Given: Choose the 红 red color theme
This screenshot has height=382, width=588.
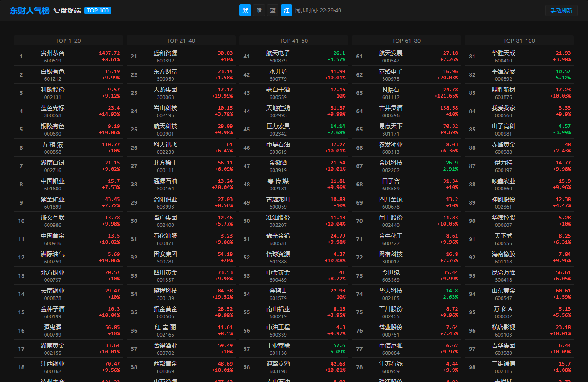Looking at the screenshot, I should pos(286,10).
